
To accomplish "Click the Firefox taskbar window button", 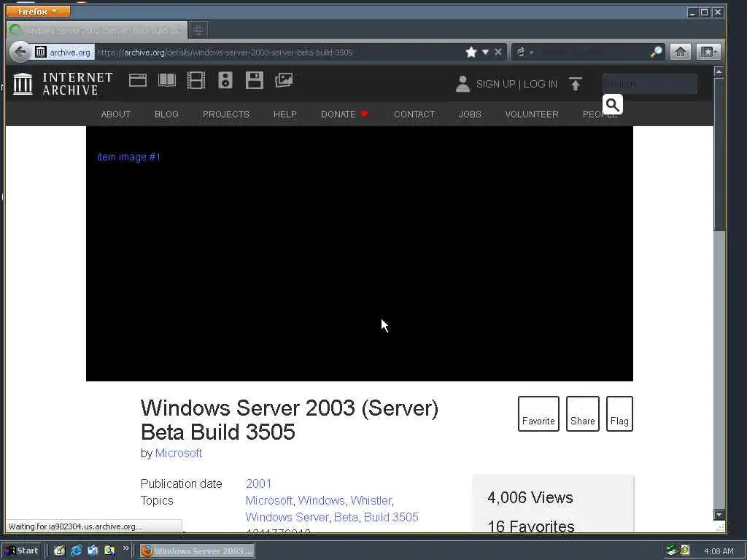I will point(197,551).
